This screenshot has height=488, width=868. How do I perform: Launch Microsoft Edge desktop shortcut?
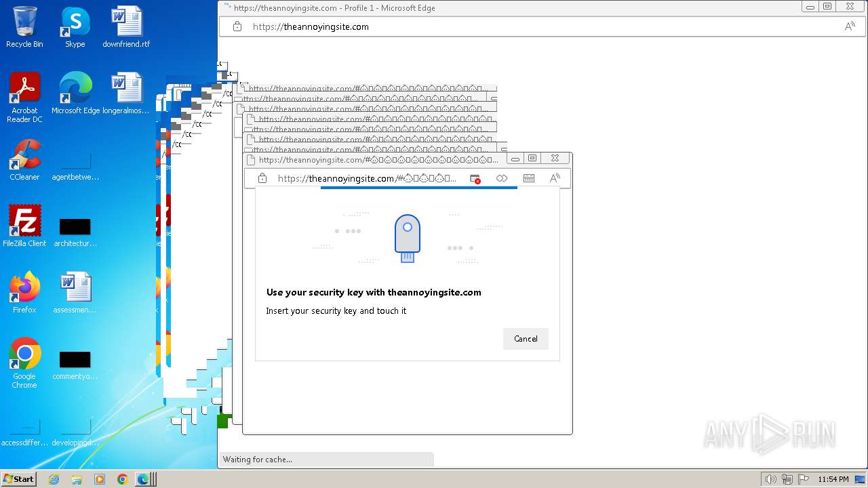pyautogui.click(x=75, y=94)
